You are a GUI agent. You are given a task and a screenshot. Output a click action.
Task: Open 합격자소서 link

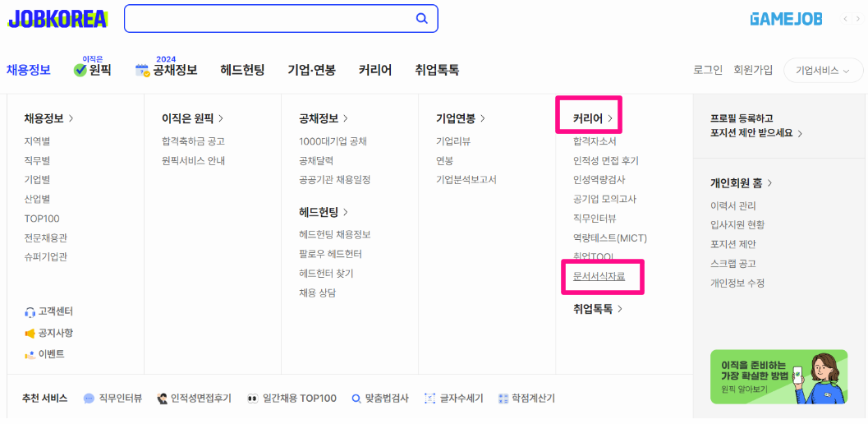[595, 142]
